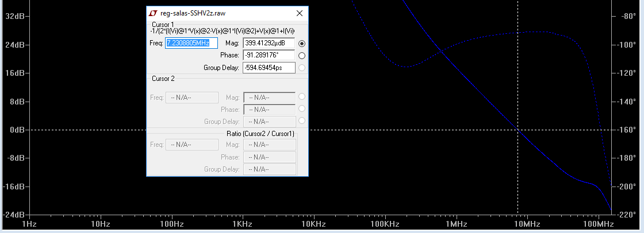
Task: Click the 100MHz frequency axis label
Action: [598, 224]
